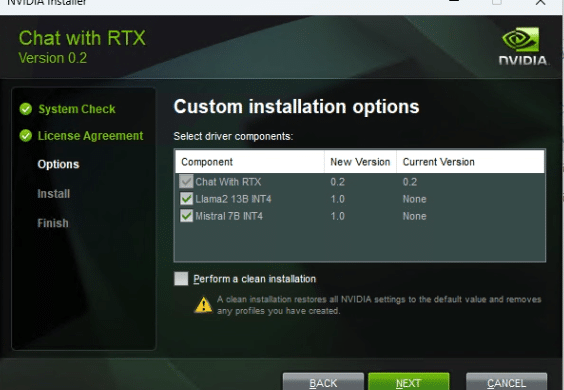564x390 pixels.
Task: Click the Component column header
Action: point(250,162)
